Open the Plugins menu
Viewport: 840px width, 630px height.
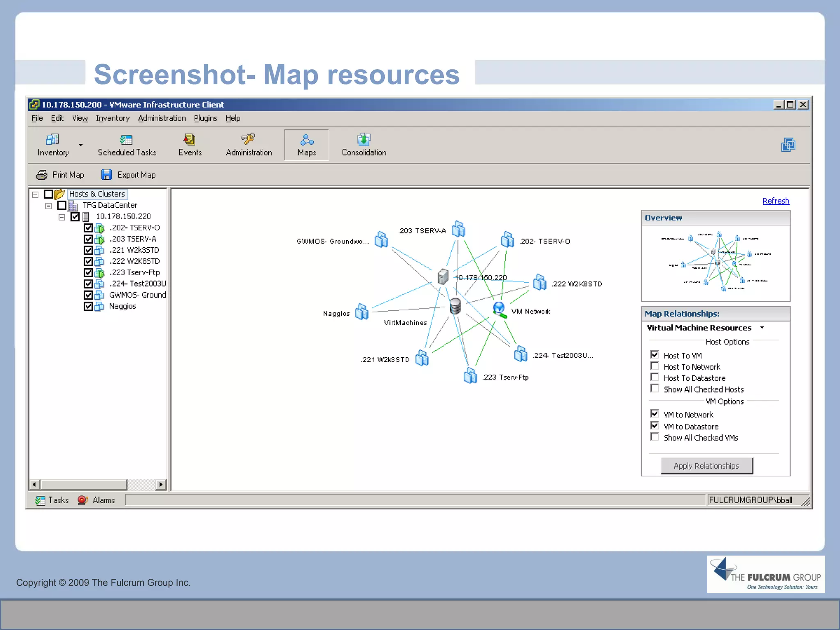[x=205, y=118]
